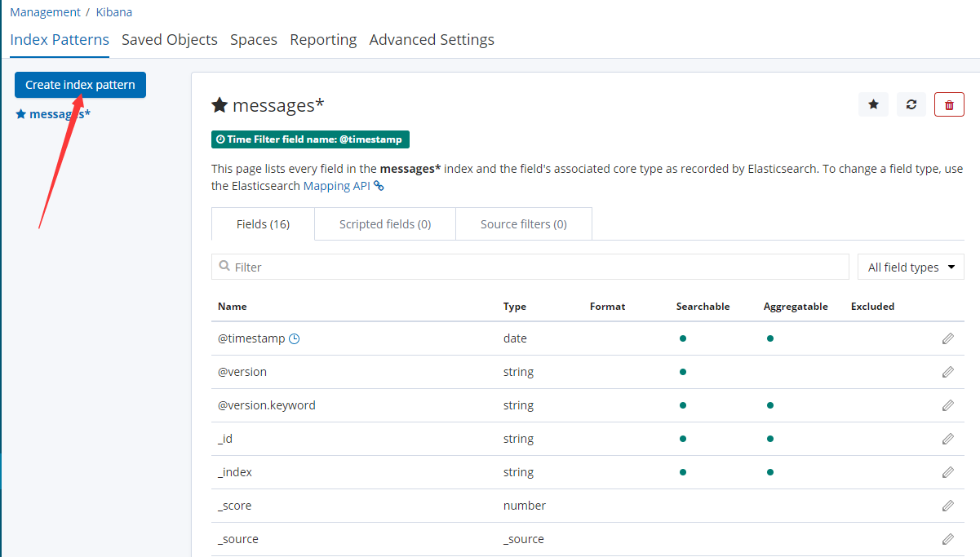
Task: Open the Source filters tab
Action: pyautogui.click(x=523, y=224)
